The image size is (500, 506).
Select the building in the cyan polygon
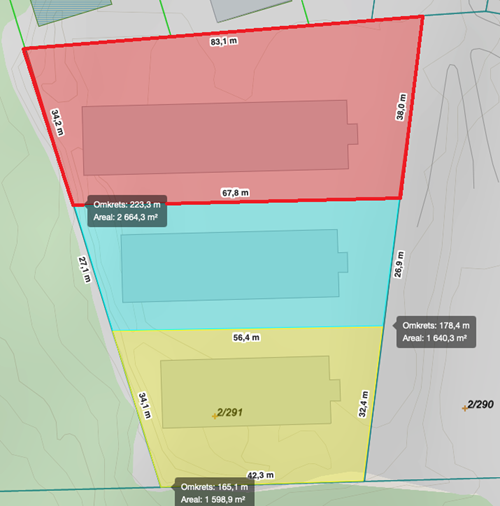pyautogui.click(x=234, y=266)
